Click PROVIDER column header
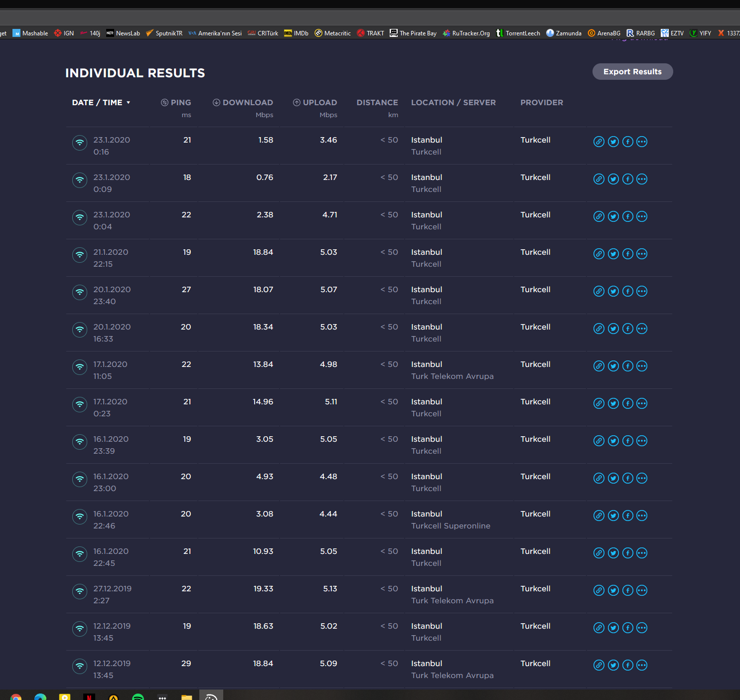This screenshot has height=700, width=740. (542, 102)
